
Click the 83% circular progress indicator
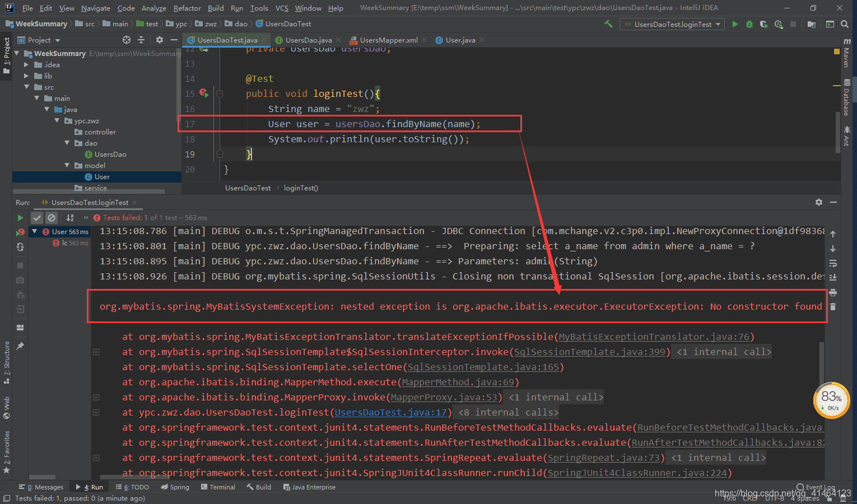[x=831, y=400]
